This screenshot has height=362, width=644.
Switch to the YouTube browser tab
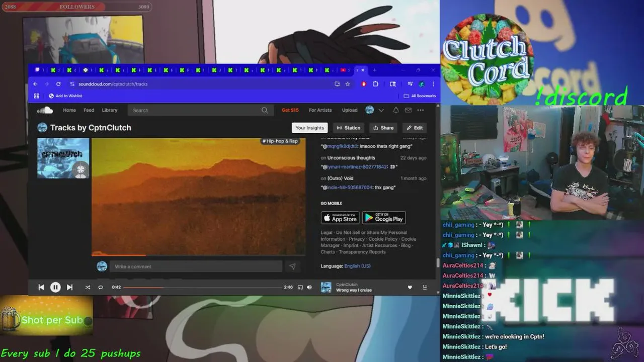click(x=345, y=70)
